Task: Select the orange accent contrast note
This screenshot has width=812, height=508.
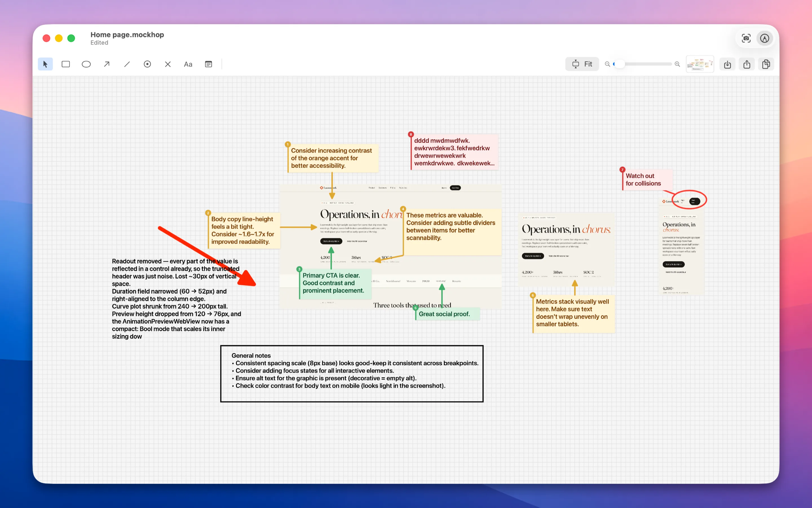Action: tap(333, 158)
